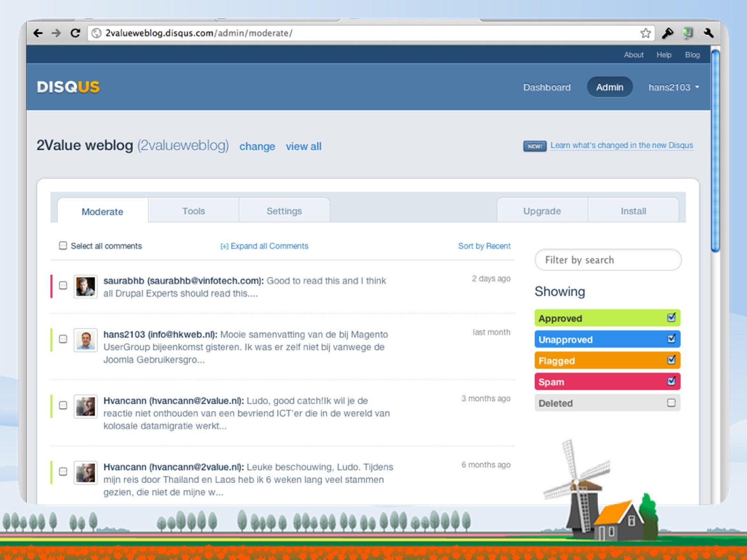Tick the Select all comments checkbox
The width and height of the screenshot is (747, 560).
[63, 245]
